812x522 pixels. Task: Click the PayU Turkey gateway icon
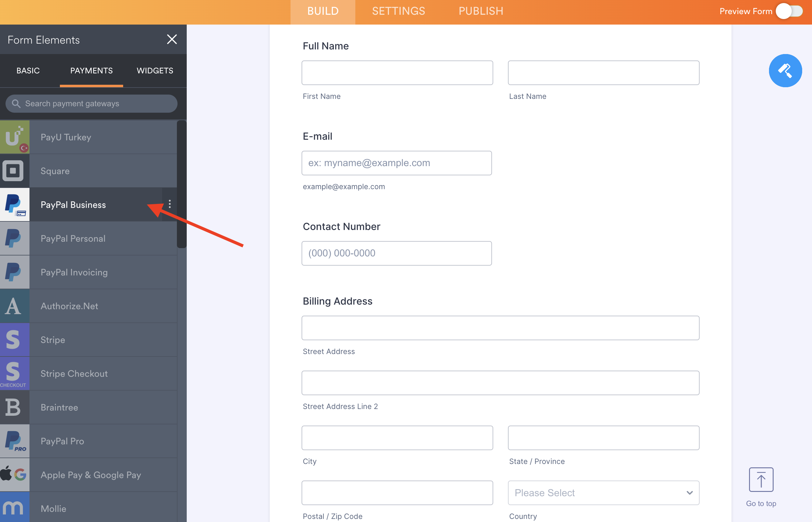coord(14,137)
